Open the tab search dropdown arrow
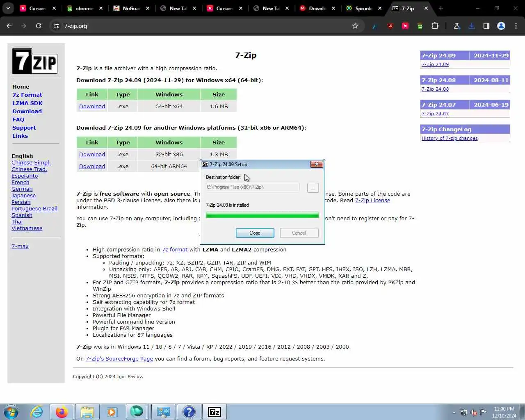 8,8
